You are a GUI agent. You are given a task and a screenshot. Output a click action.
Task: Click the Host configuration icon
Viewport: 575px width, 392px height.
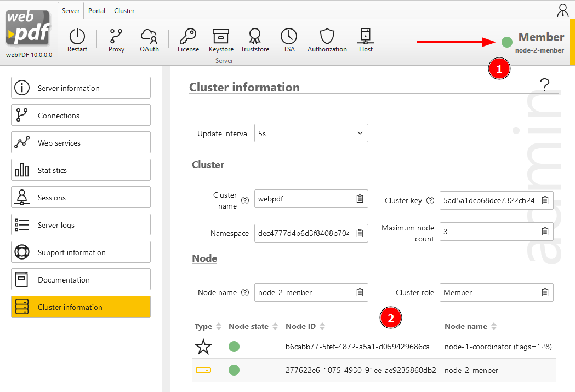click(365, 39)
